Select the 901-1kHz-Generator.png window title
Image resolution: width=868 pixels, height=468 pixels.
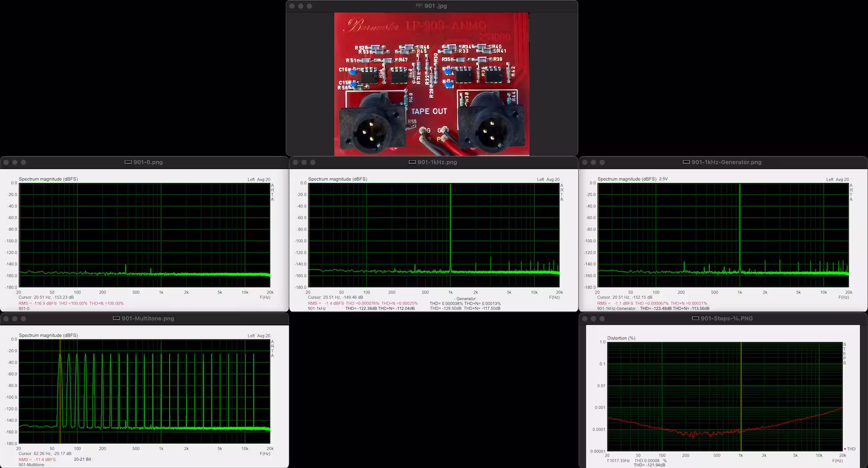[x=726, y=162]
